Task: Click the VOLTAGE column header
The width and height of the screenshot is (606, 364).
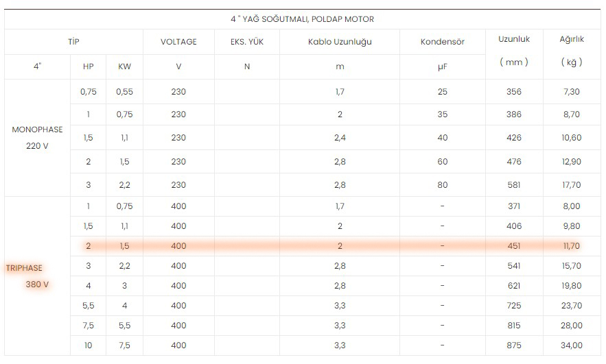Action: [178, 42]
